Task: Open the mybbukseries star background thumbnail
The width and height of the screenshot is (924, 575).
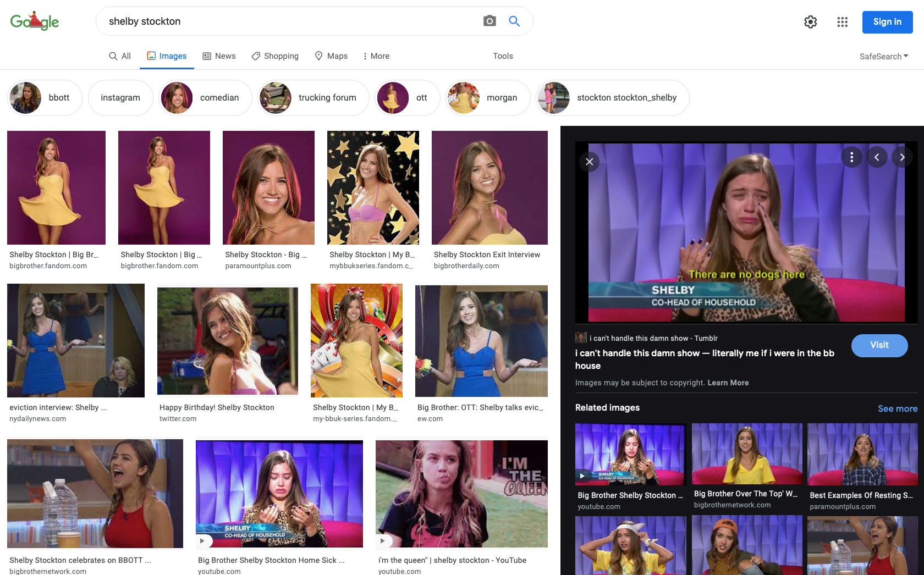Action: (x=373, y=187)
